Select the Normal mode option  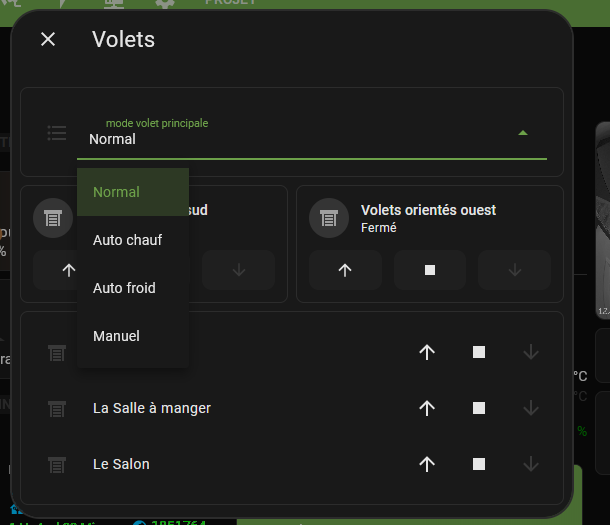tap(116, 192)
